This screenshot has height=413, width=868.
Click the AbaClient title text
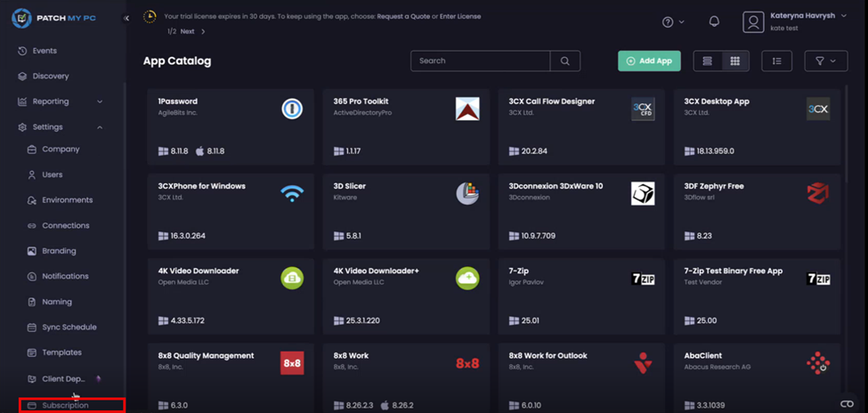point(703,355)
